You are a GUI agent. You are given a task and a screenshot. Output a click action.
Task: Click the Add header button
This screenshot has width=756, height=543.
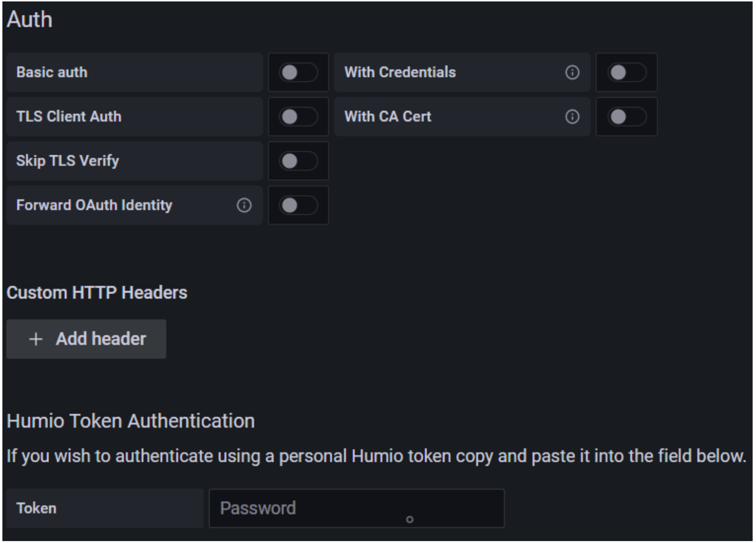tap(87, 339)
